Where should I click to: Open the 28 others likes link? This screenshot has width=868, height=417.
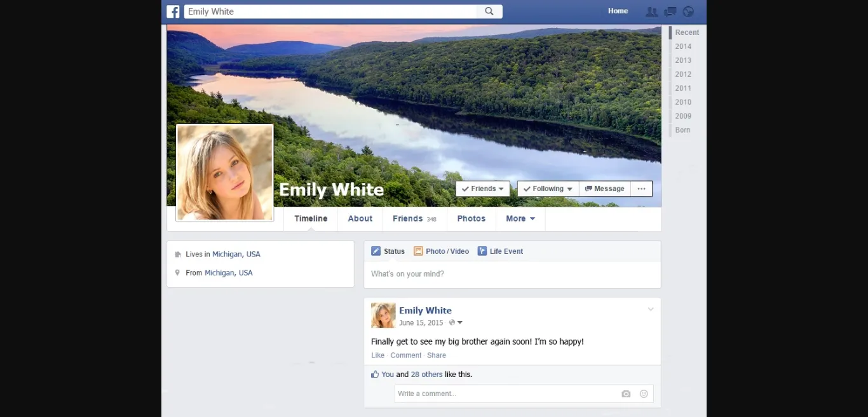click(x=426, y=374)
